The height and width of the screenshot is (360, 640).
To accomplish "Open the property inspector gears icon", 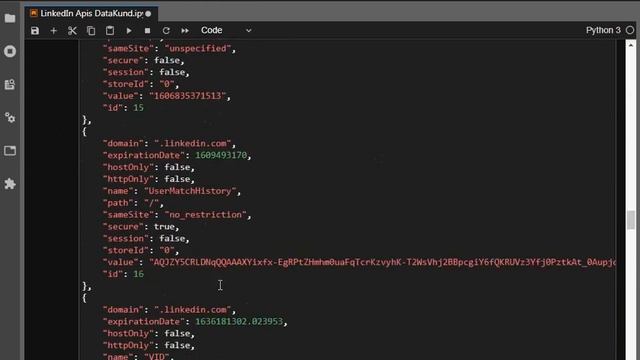I will tap(10, 118).
